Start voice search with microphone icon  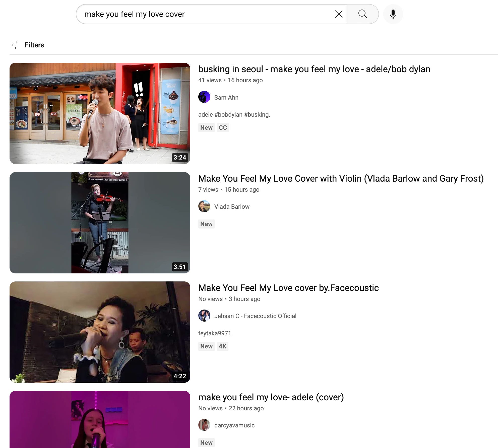tap(393, 14)
